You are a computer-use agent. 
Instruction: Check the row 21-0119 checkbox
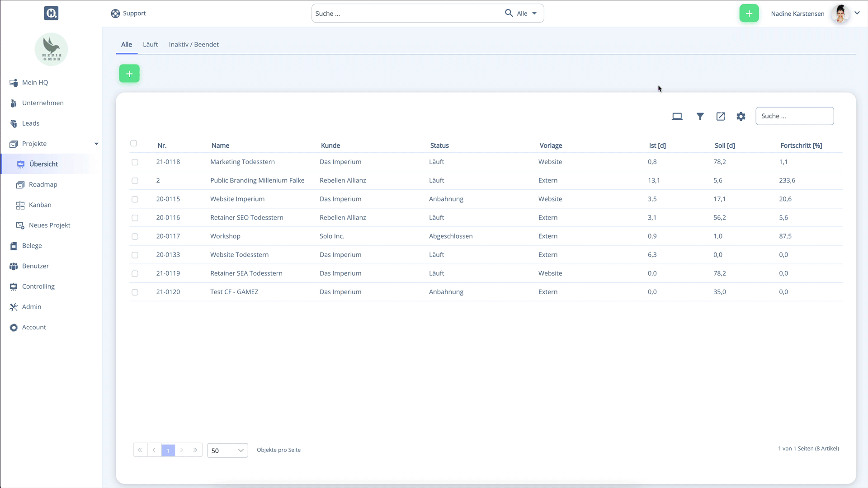[x=135, y=274]
